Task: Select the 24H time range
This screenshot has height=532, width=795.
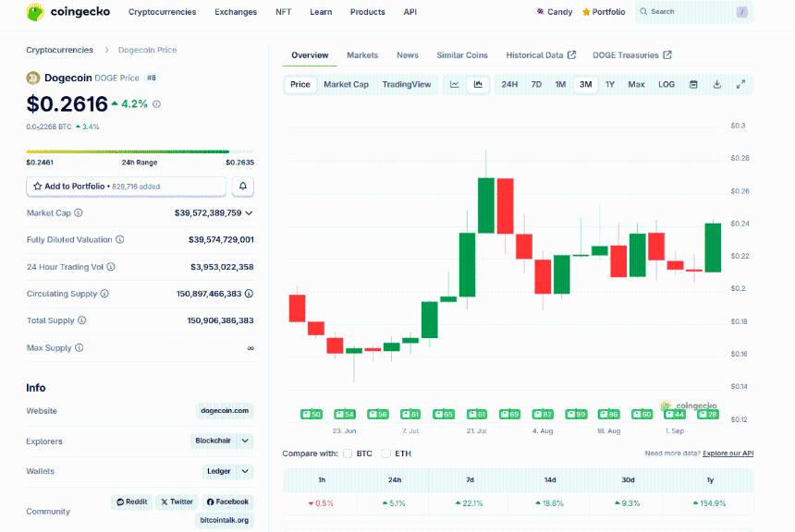Action: [509, 85]
